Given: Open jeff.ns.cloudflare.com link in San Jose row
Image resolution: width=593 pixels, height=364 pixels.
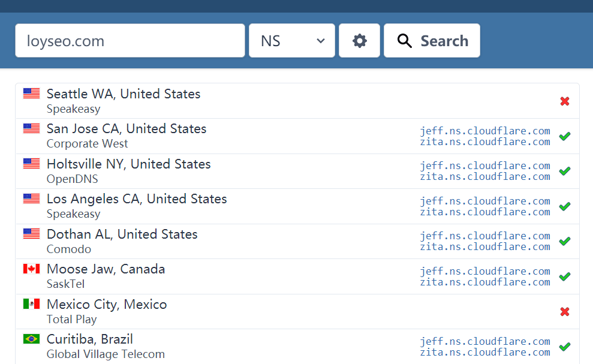Looking at the screenshot, I should 484,131.
